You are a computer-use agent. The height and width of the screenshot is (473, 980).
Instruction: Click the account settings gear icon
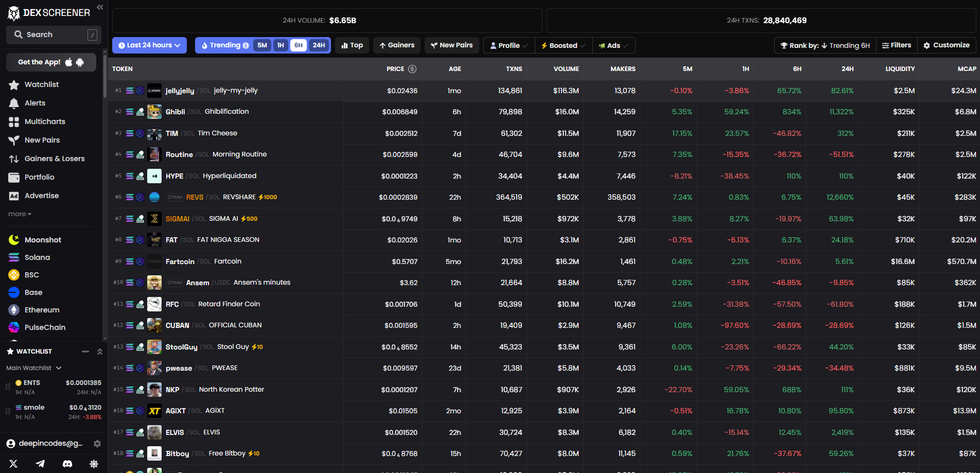coord(97,444)
